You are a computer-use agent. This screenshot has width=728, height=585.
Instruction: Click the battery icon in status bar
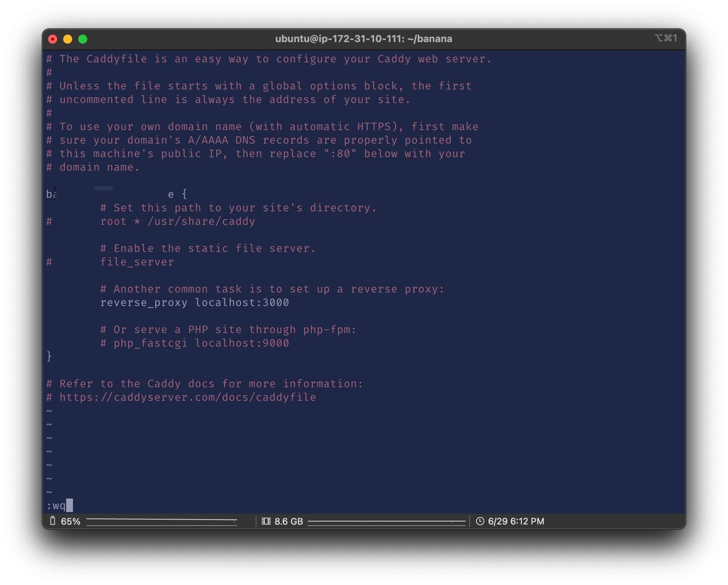(x=53, y=521)
